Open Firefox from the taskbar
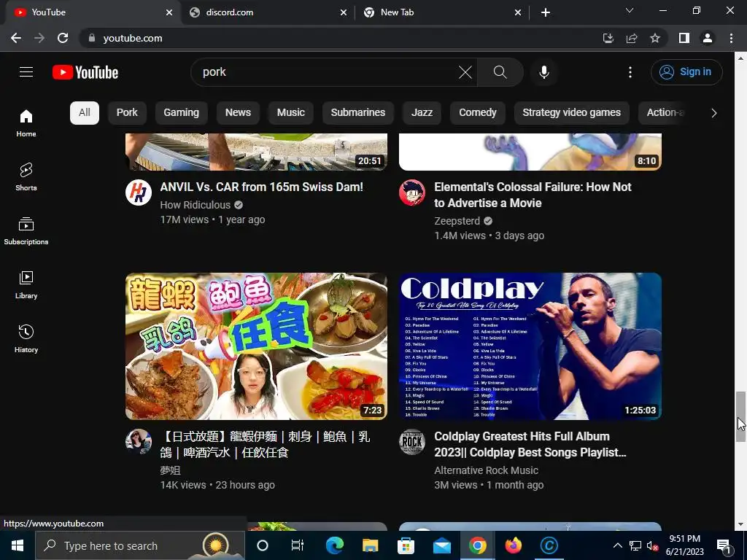The height and width of the screenshot is (560, 747). [x=513, y=545]
